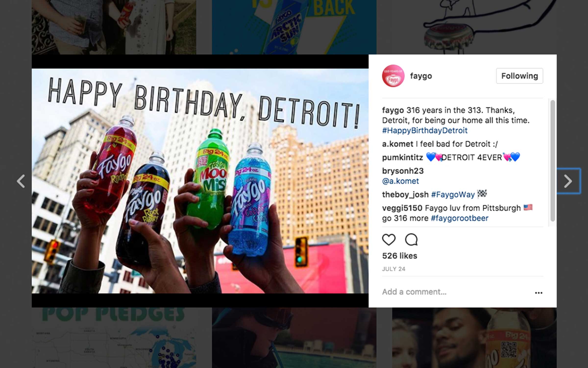Open the three-dots more options menu
The height and width of the screenshot is (368, 588).
coord(539,293)
